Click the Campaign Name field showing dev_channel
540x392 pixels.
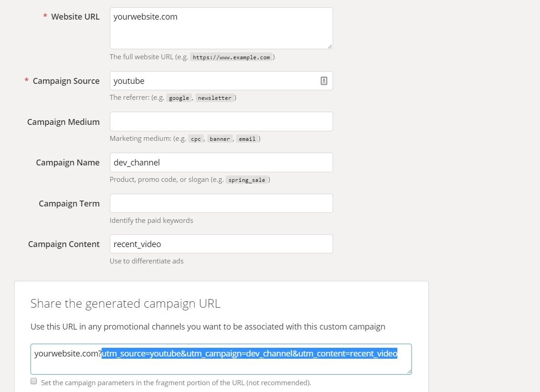[221, 162]
